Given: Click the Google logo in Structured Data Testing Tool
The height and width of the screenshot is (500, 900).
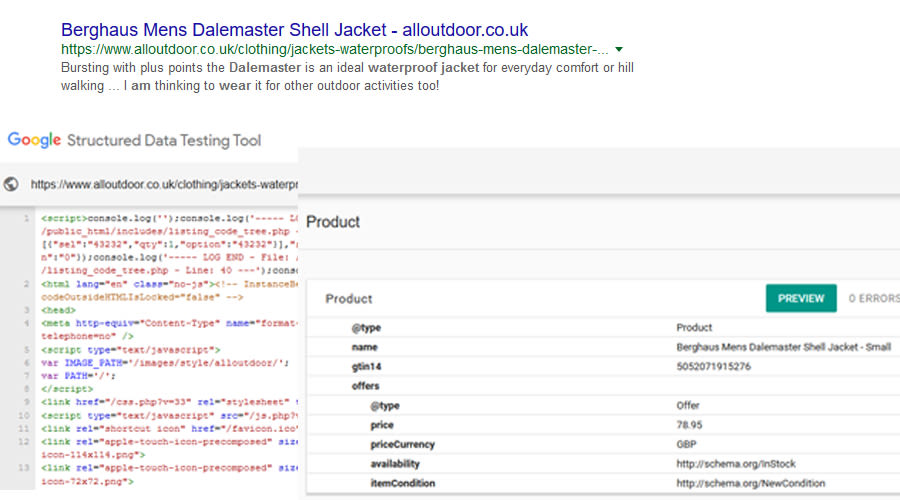Looking at the screenshot, I should pyautogui.click(x=34, y=140).
